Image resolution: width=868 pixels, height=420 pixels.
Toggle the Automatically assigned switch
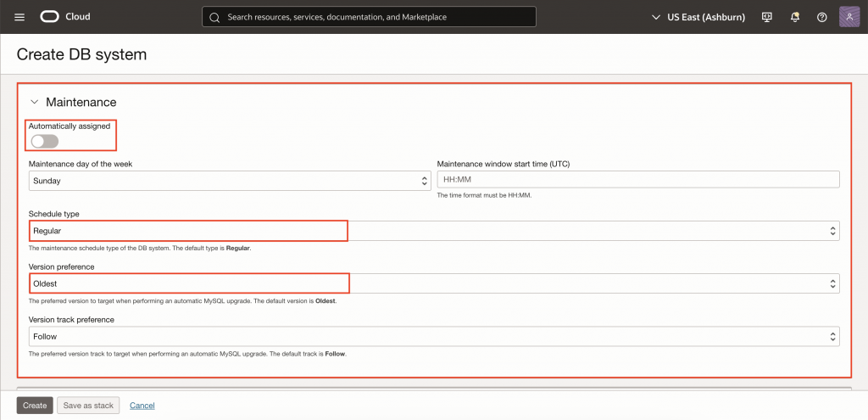click(44, 142)
